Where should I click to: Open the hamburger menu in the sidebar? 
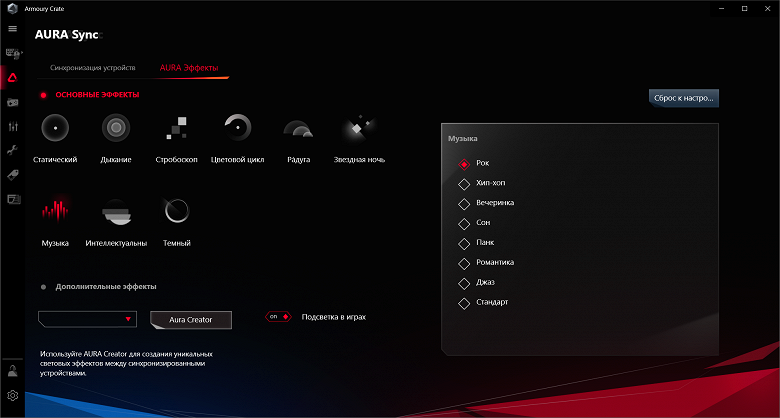click(x=13, y=28)
